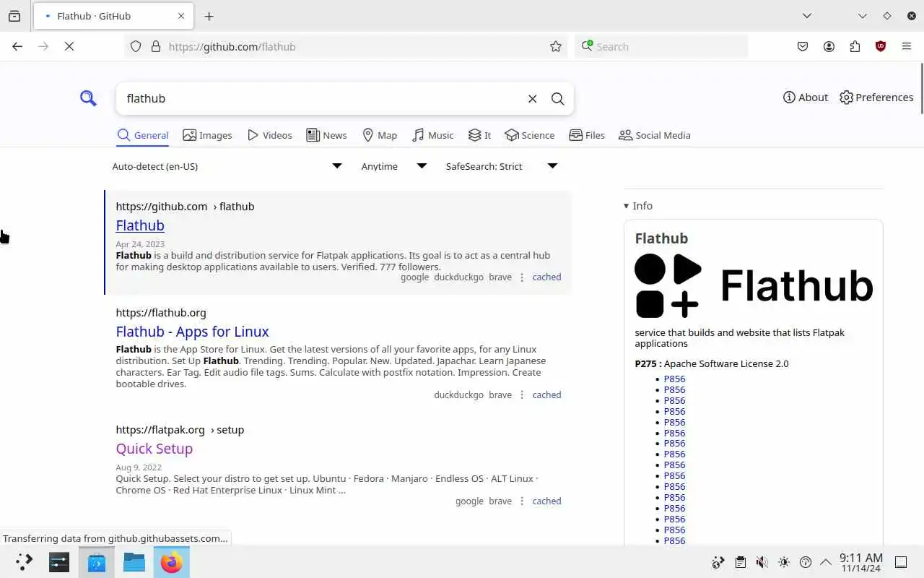Open the Extensions puzzle icon

tap(855, 46)
